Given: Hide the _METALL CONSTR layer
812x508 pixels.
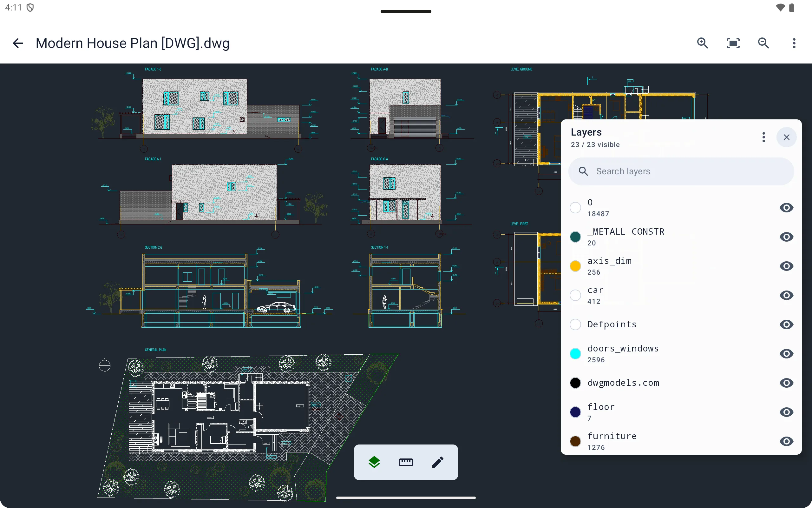Looking at the screenshot, I should 786,237.
